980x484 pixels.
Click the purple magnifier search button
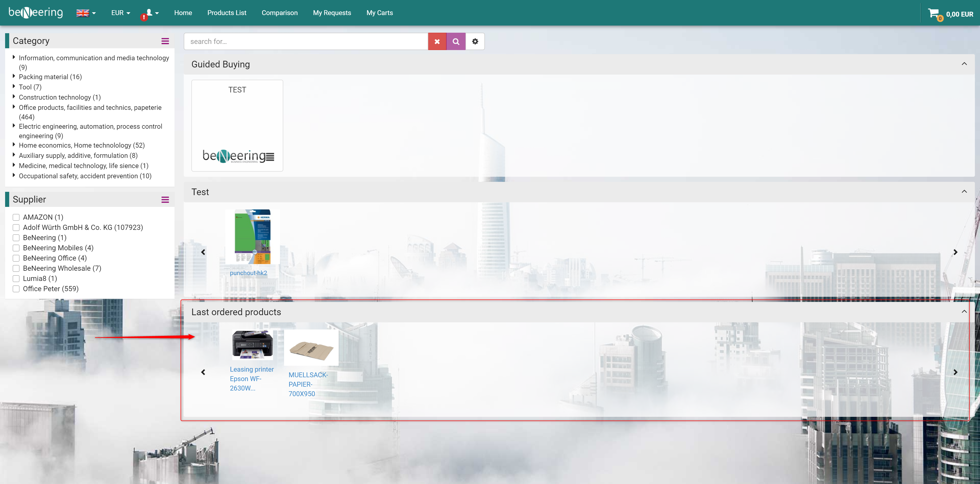[x=456, y=42]
